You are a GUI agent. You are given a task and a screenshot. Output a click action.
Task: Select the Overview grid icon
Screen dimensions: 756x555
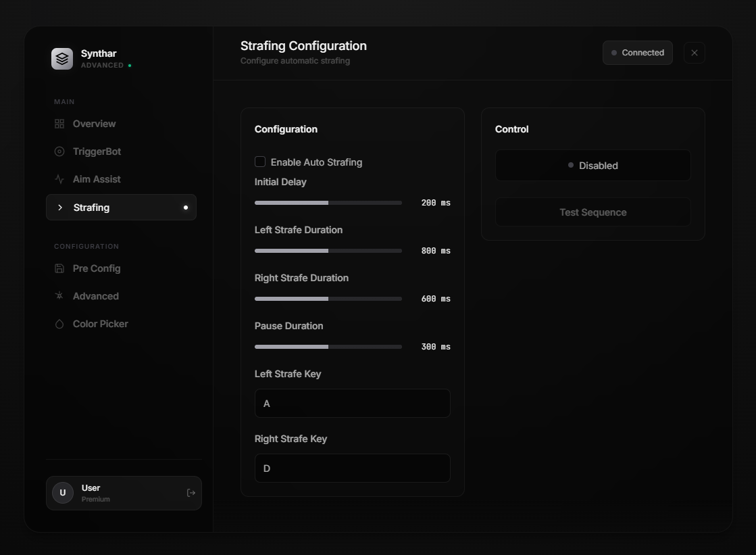60,124
